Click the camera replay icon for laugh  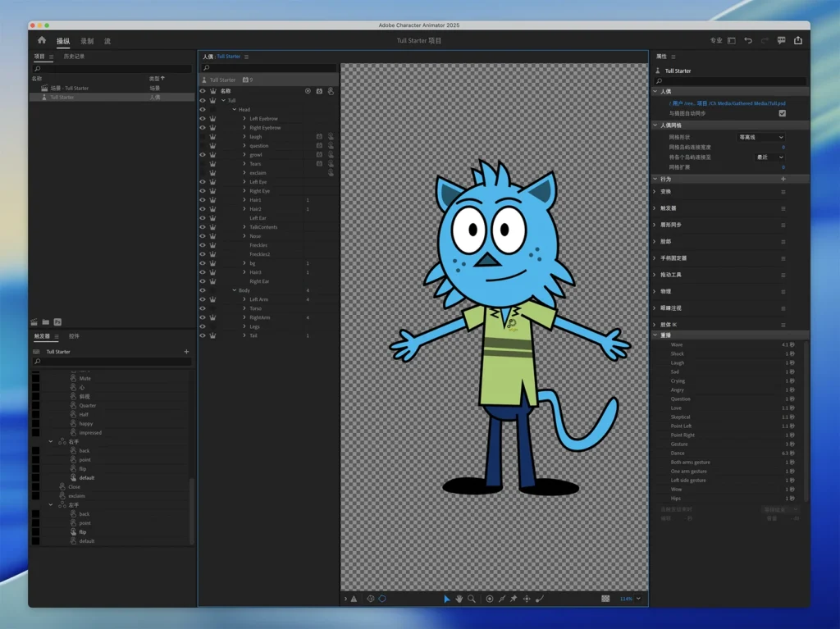(x=319, y=137)
